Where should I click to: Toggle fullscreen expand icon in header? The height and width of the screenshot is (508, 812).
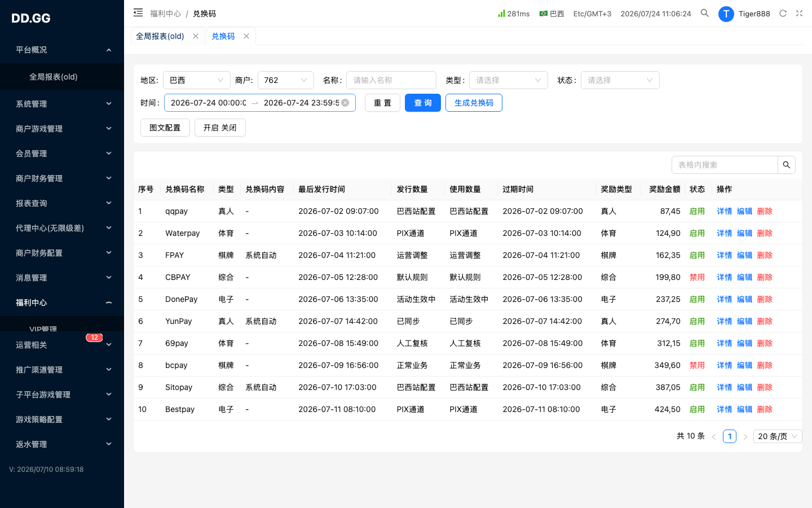pyautogui.click(x=799, y=14)
